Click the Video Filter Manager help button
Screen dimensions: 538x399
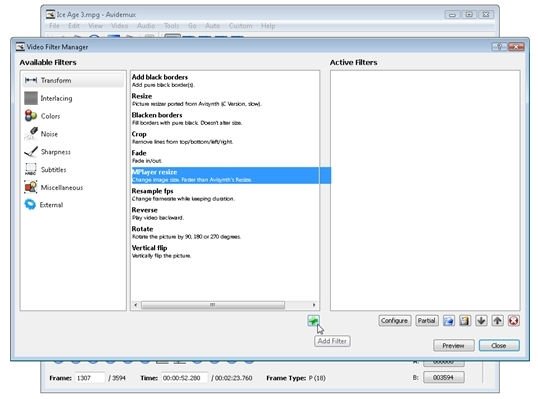(499, 47)
